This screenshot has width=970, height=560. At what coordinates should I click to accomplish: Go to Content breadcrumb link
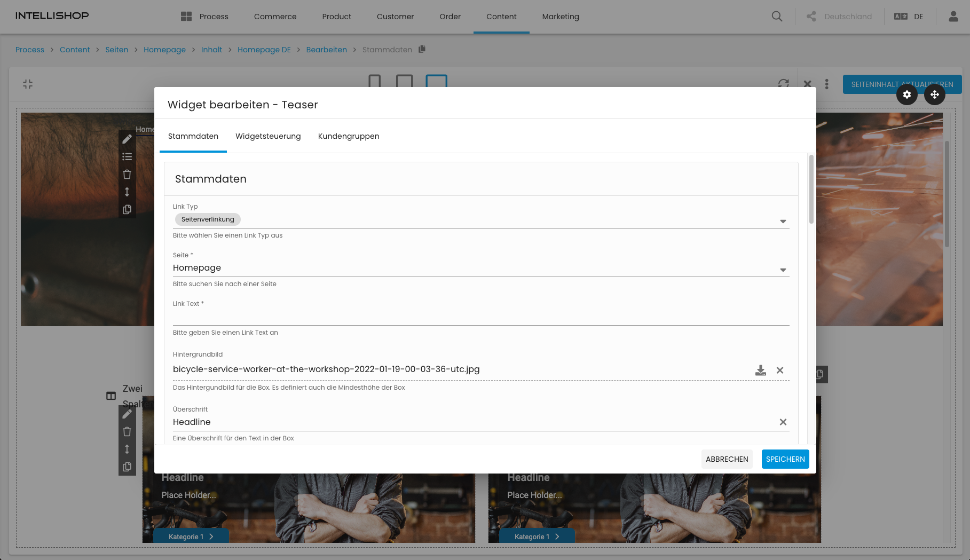coord(75,50)
